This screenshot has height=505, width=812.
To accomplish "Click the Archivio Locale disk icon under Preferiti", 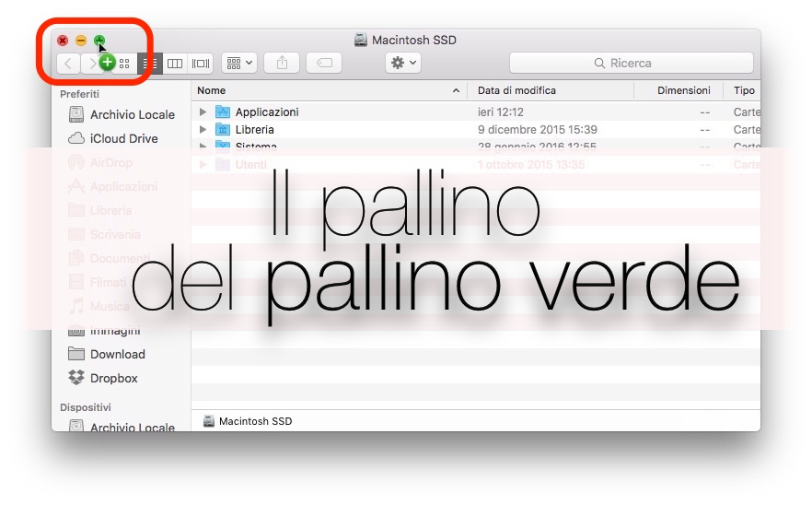I will pyautogui.click(x=76, y=114).
